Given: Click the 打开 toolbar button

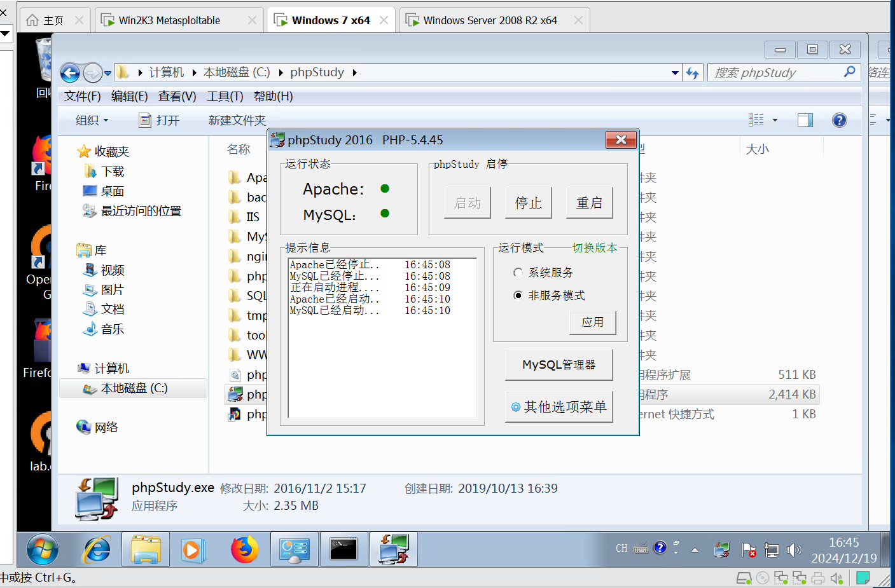Looking at the screenshot, I should (160, 120).
